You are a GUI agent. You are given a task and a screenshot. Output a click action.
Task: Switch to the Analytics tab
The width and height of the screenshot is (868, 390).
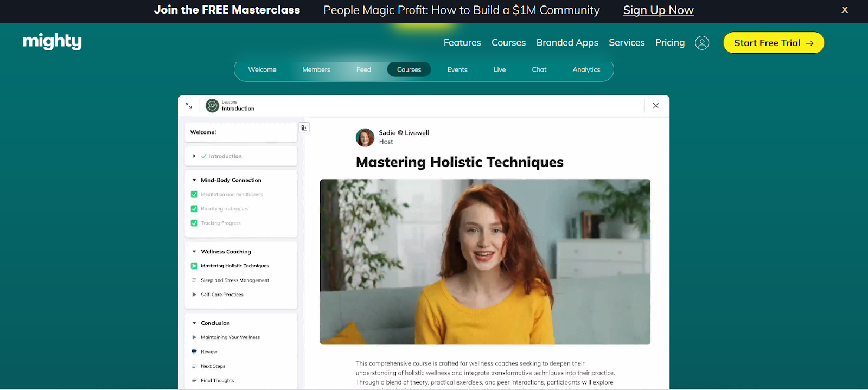tap(586, 69)
